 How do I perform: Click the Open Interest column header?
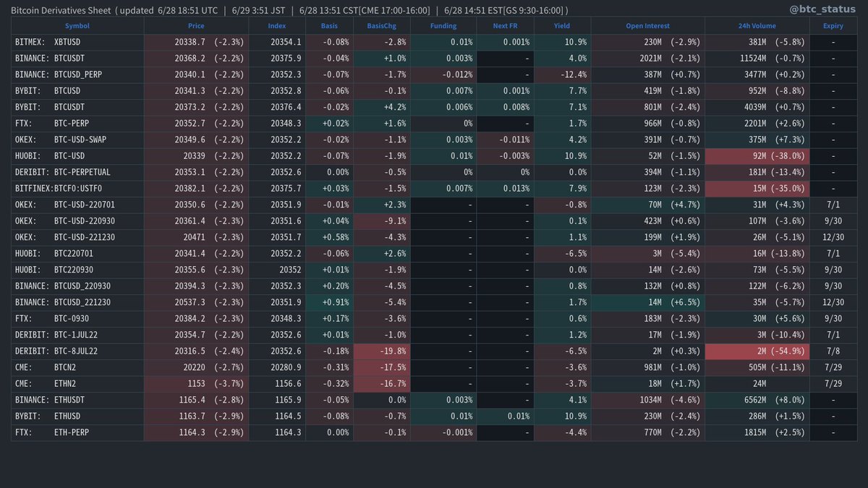click(x=648, y=26)
